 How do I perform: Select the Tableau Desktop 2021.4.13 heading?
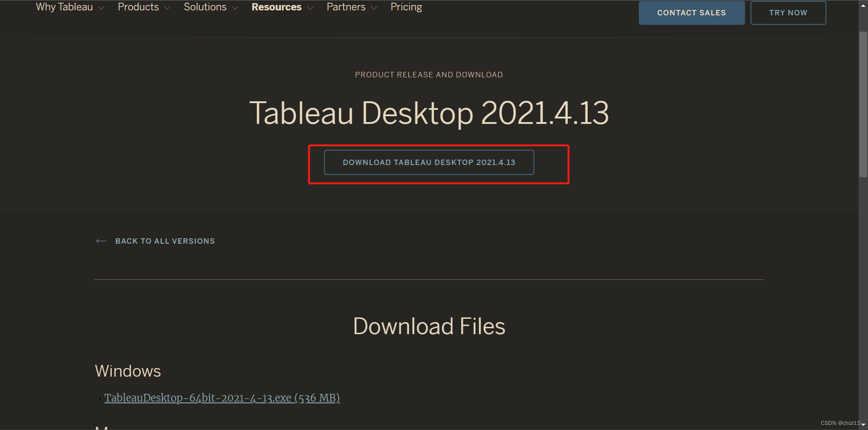429,113
